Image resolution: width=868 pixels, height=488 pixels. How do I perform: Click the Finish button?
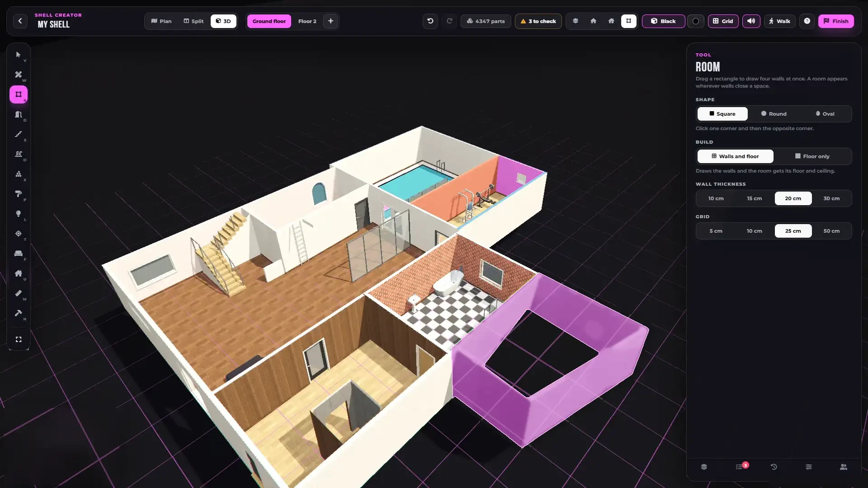835,21
